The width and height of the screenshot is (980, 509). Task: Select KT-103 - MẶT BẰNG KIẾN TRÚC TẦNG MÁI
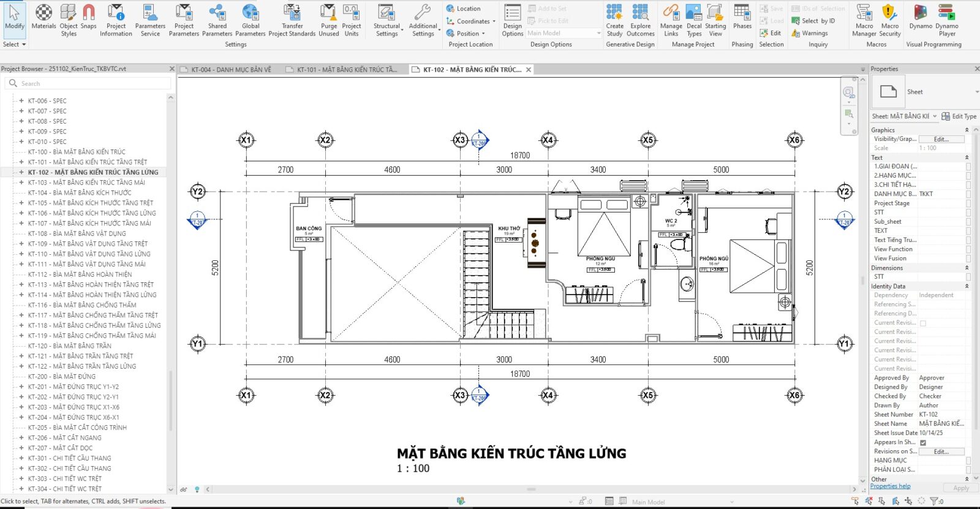coord(86,183)
